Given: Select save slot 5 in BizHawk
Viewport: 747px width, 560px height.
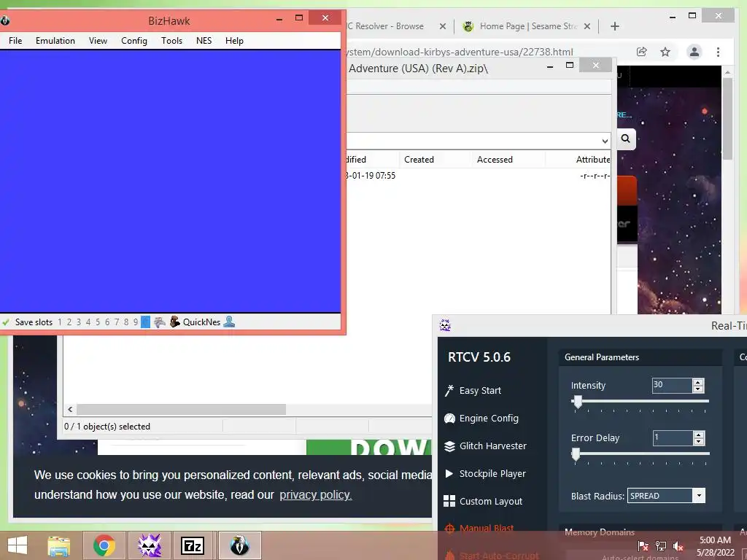Looking at the screenshot, I should (x=98, y=322).
